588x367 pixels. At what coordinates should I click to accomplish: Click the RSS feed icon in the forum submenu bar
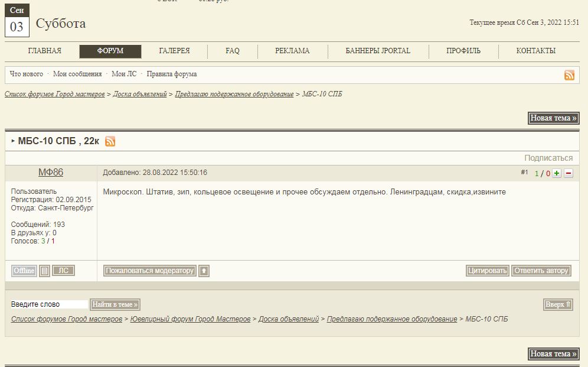pos(569,75)
